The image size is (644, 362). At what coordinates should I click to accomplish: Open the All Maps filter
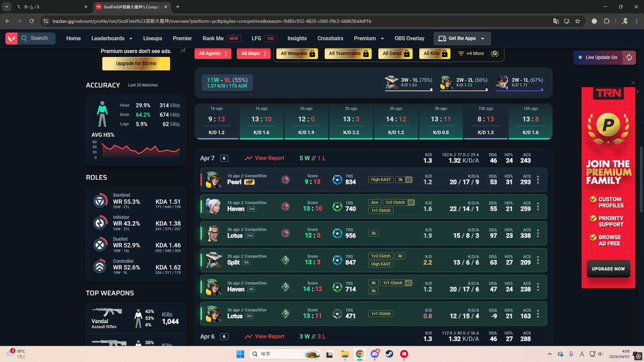click(253, 53)
